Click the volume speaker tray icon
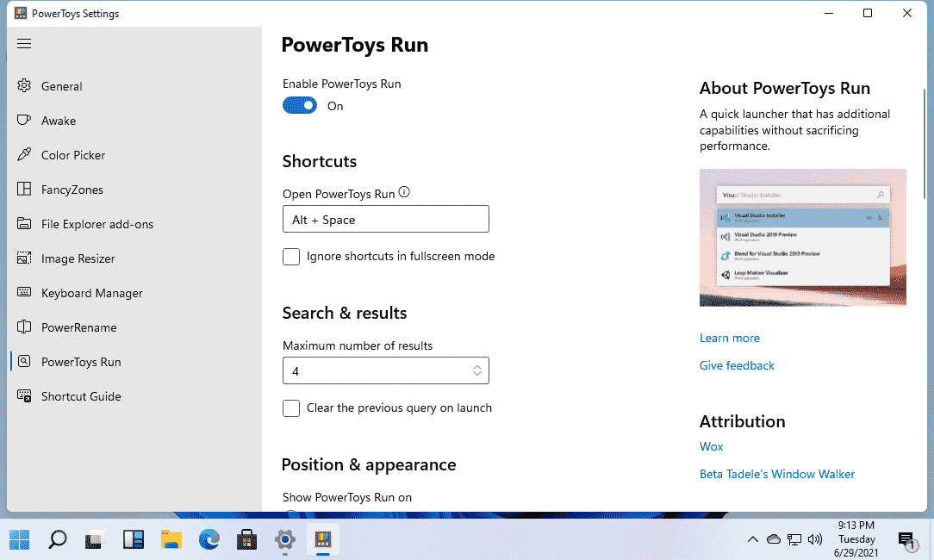The height and width of the screenshot is (560, 934). pyautogui.click(x=815, y=539)
